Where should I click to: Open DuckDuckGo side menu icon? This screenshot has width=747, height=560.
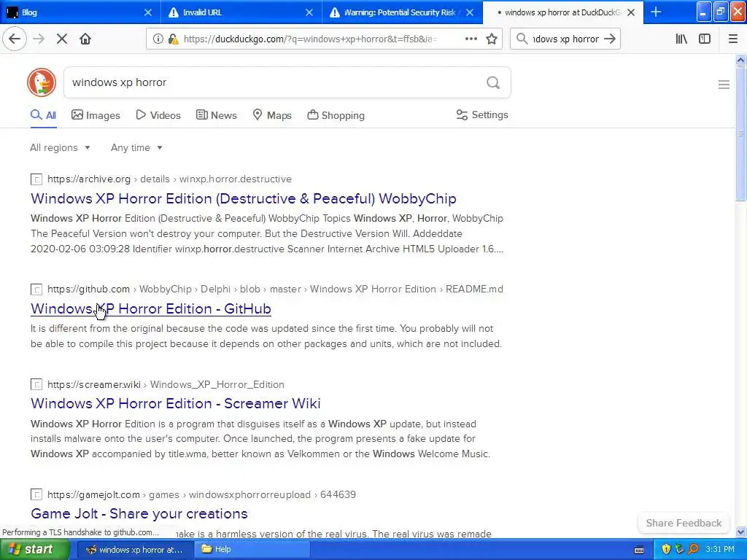click(x=724, y=85)
